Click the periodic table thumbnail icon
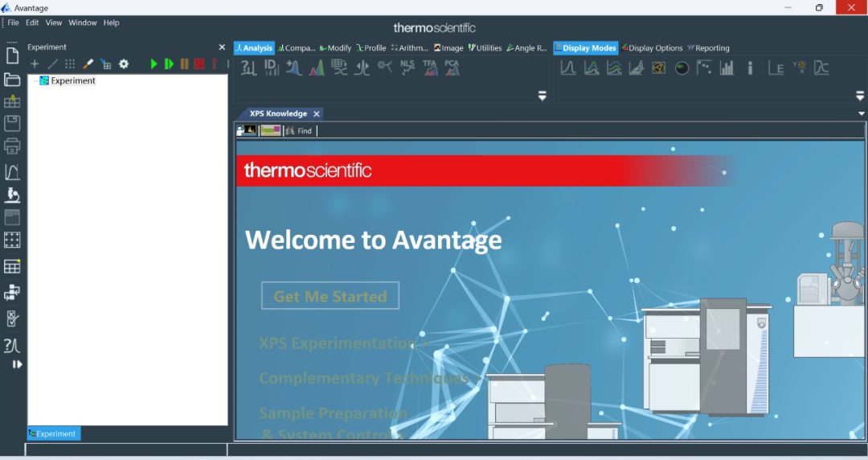Viewport: 868px width, 460px height. [x=271, y=130]
